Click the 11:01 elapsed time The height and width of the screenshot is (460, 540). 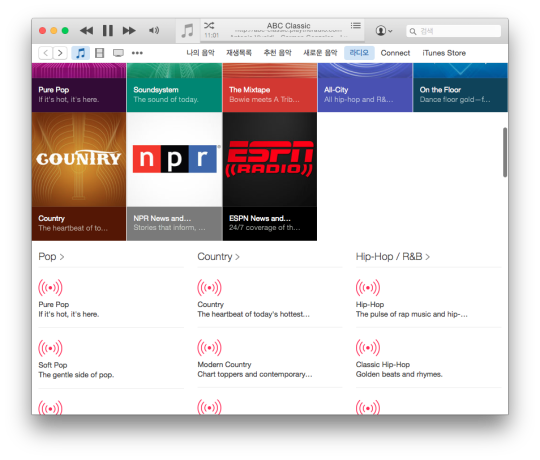coord(211,35)
